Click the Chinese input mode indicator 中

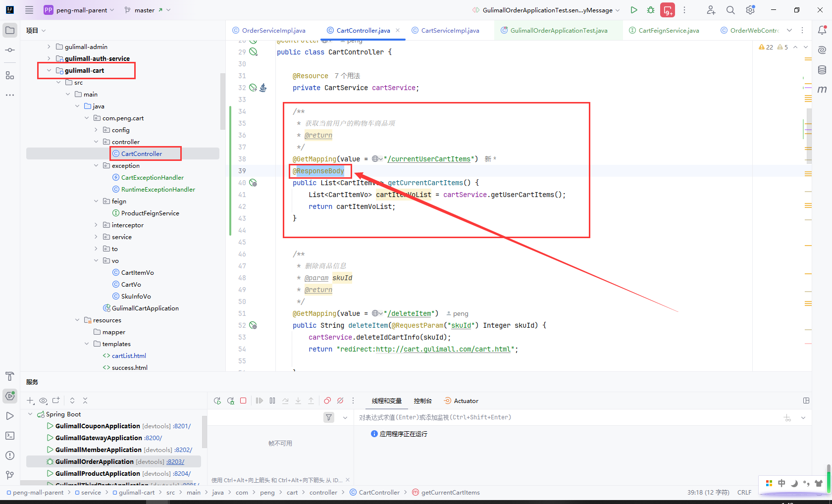coord(781,483)
